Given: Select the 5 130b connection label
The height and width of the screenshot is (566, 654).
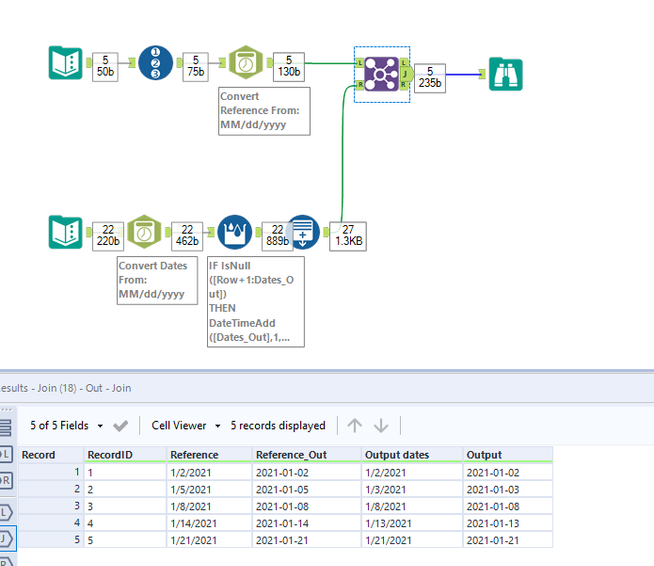Looking at the screenshot, I should coord(289,66).
